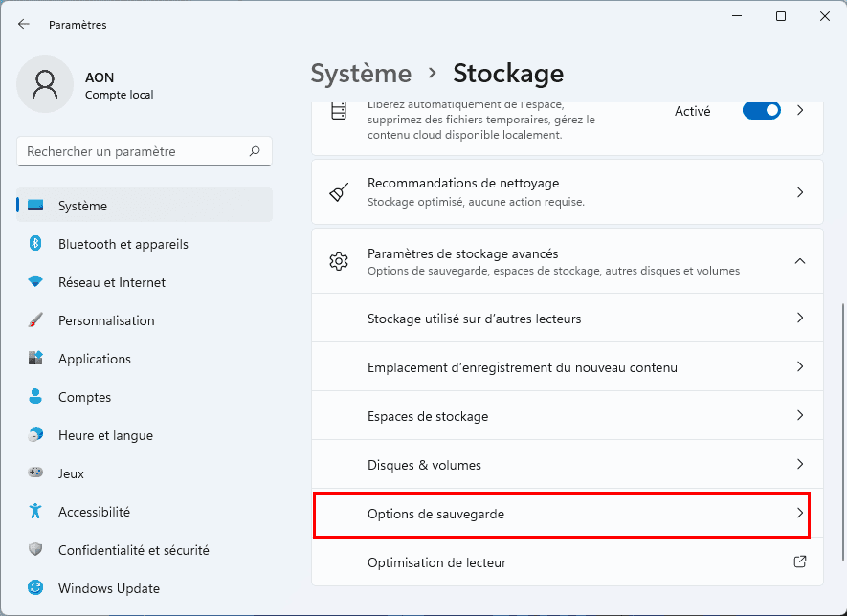Image resolution: width=847 pixels, height=616 pixels.
Task: Open Disques & volumes entry
Action: tap(567, 465)
